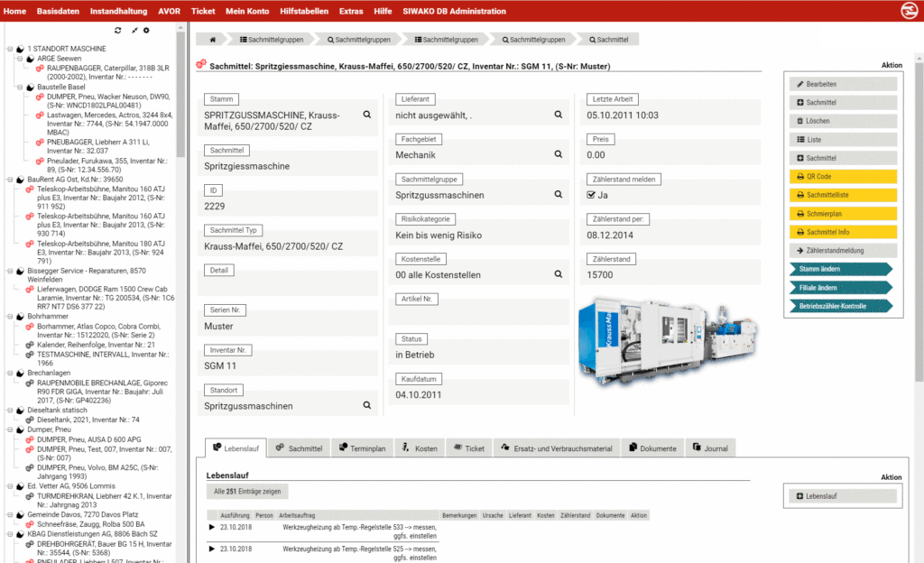Viewport: 924px width, 563px height.
Task: Click the home icon in the breadcrumb
Action: [212, 40]
